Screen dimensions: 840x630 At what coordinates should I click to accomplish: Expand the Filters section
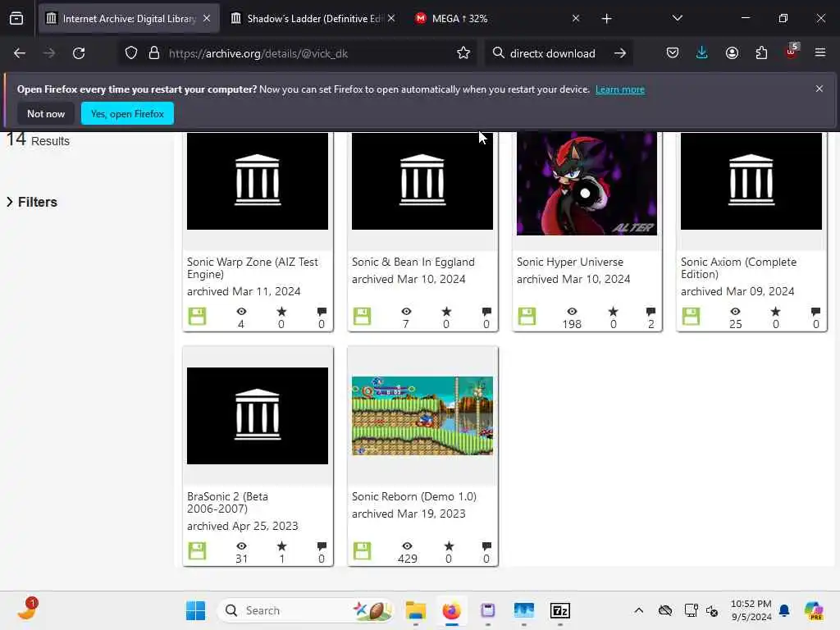pyautogui.click(x=32, y=202)
